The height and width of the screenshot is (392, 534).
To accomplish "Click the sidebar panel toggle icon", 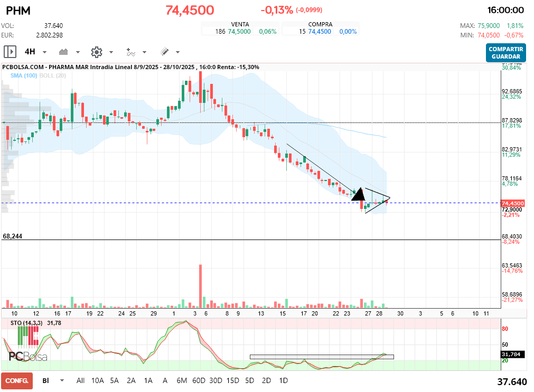I will [10, 52].
